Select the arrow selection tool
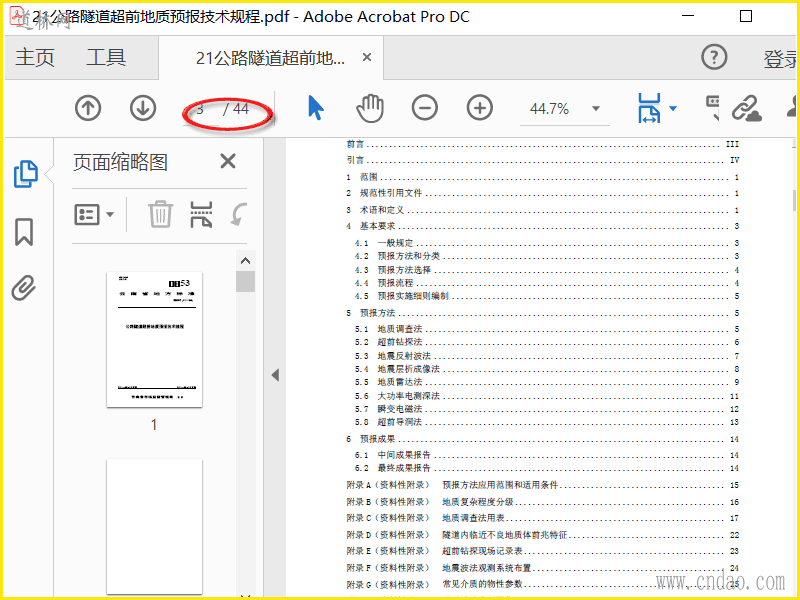Viewport: 800px width, 600px height. point(316,108)
